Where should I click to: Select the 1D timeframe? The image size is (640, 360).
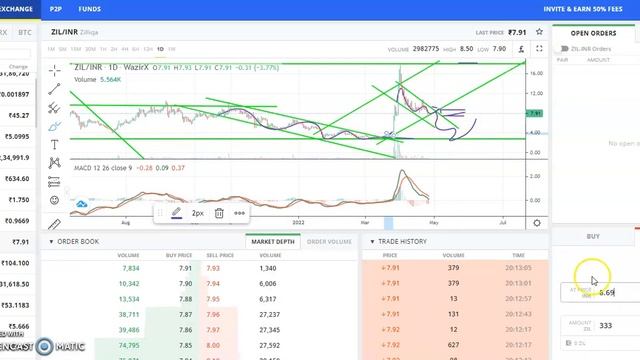(x=160, y=49)
